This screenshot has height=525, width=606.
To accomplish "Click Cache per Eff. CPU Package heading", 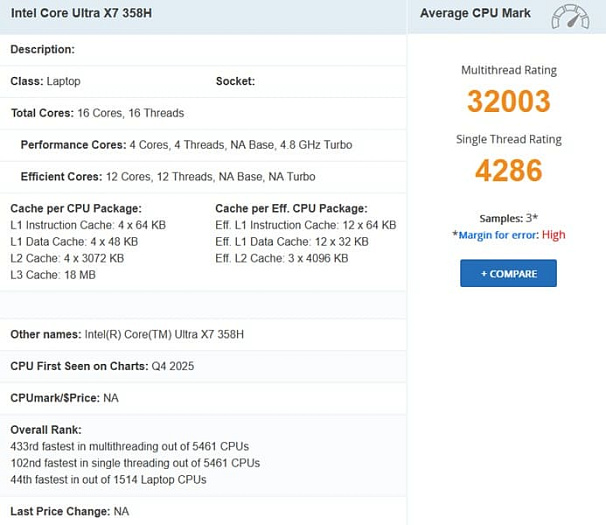I will tap(291, 208).
